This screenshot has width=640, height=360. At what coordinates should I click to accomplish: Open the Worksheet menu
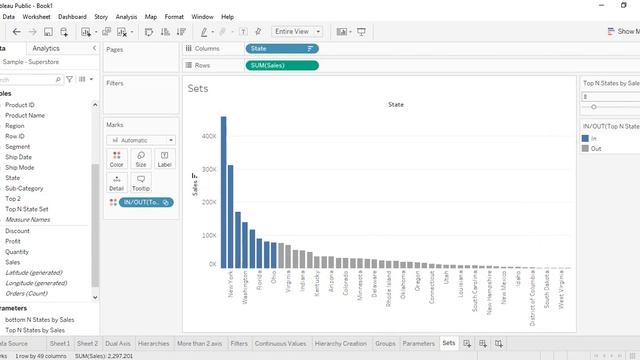tap(36, 17)
